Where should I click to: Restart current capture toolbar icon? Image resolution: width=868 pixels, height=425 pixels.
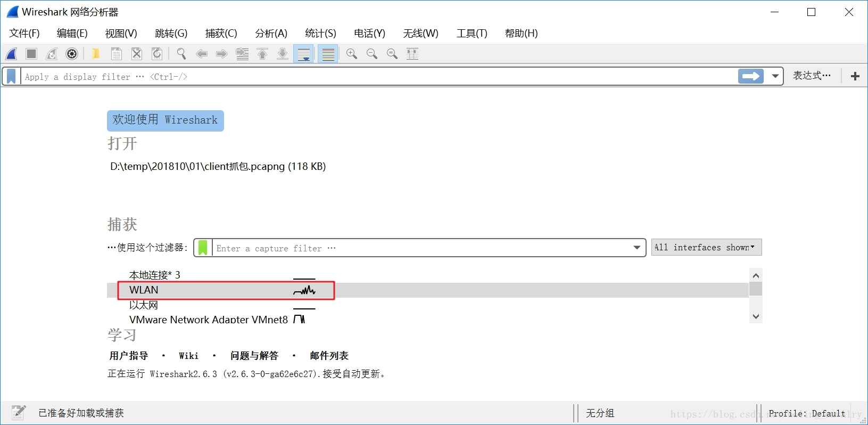[52, 54]
